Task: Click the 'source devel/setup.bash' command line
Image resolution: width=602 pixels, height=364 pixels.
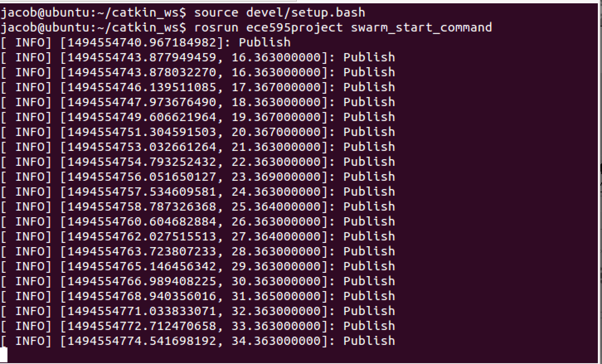Action: [x=183, y=12]
